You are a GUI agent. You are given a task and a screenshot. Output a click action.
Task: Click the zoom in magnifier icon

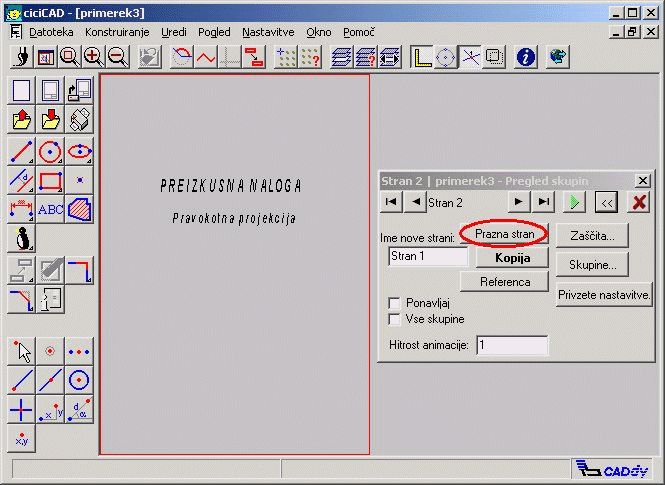click(94, 57)
